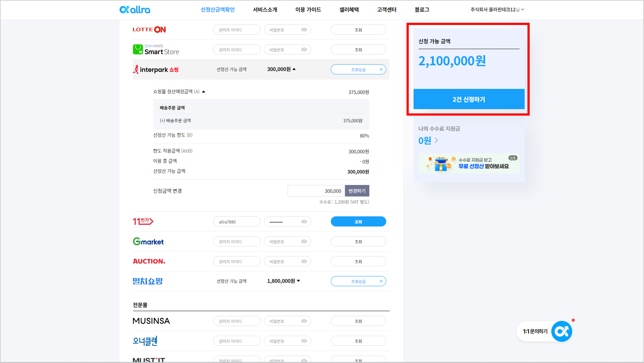Open the 블로그 menu

(422, 9)
